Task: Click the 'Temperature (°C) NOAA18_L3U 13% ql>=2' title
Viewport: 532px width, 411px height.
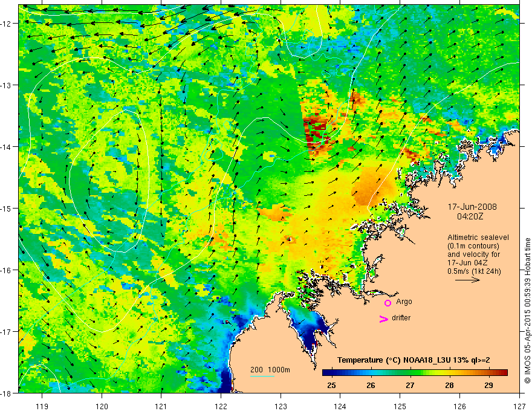Action: 414,360
